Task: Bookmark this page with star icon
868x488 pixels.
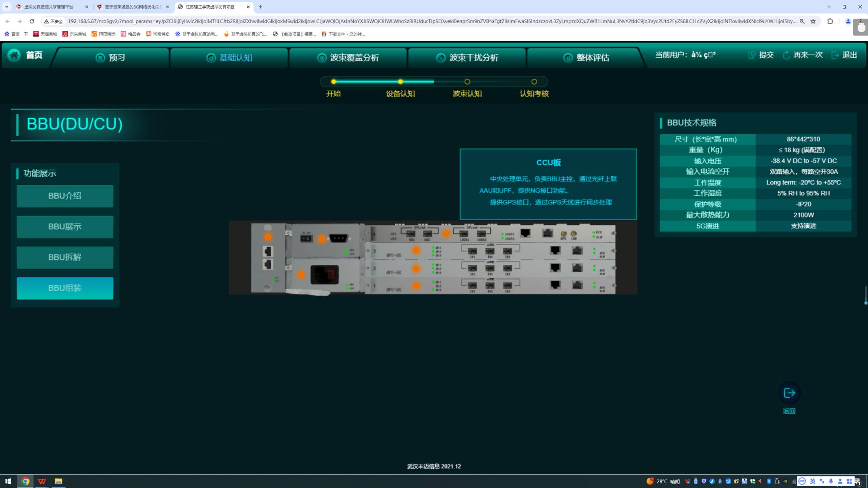Action: tap(813, 21)
